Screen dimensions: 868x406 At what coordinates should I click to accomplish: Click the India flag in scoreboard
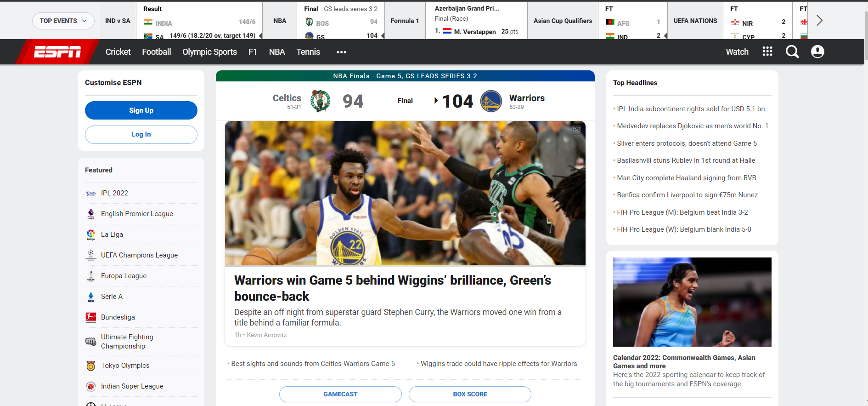(x=148, y=23)
